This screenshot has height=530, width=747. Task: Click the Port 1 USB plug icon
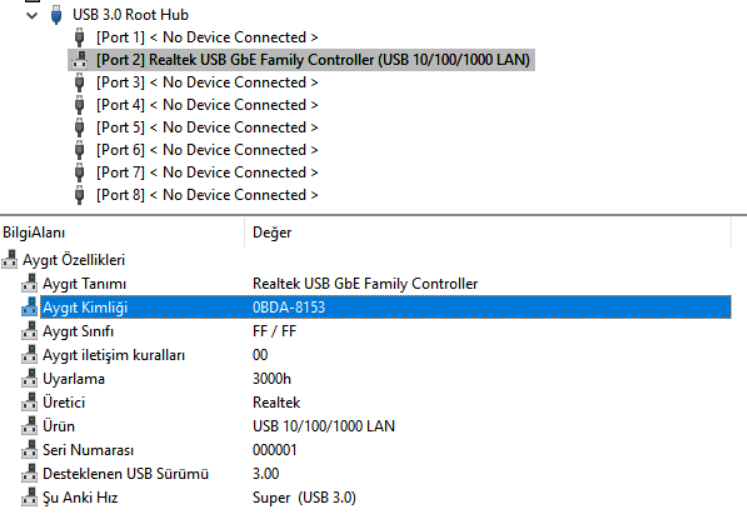pyautogui.click(x=80, y=38)
